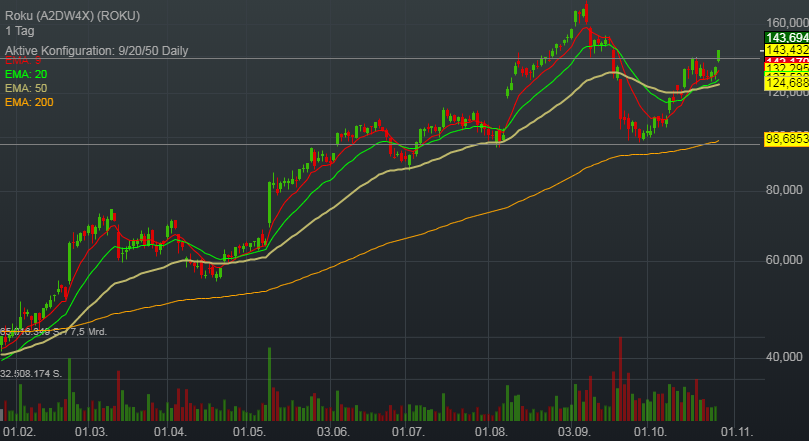Click the Roku (A2DW4X) (ROKU) chart title
Image resolution: width=809 pixels, height=441 pixels.
73,16
